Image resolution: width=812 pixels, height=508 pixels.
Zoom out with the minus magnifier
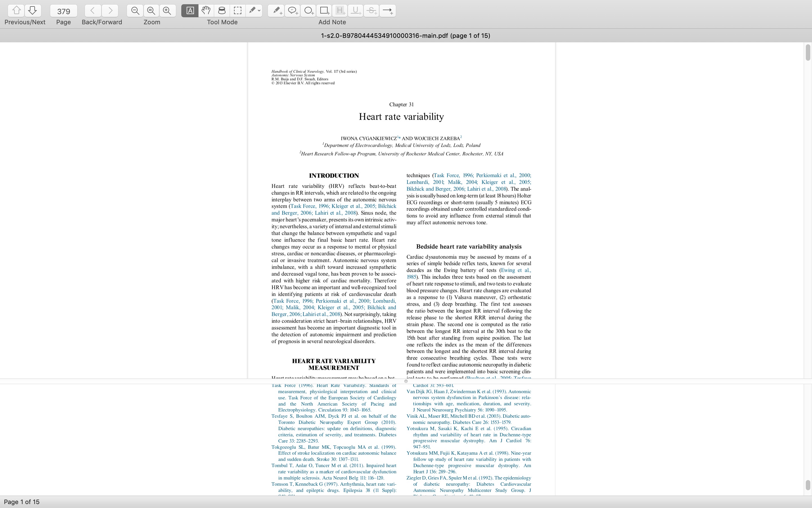click(135, 11)
